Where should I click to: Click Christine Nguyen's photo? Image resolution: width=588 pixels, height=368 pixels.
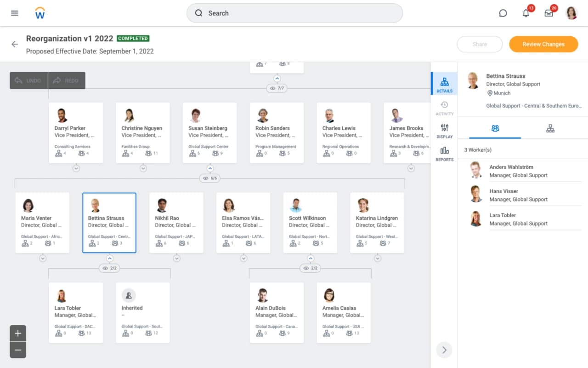tap(129, 115)
